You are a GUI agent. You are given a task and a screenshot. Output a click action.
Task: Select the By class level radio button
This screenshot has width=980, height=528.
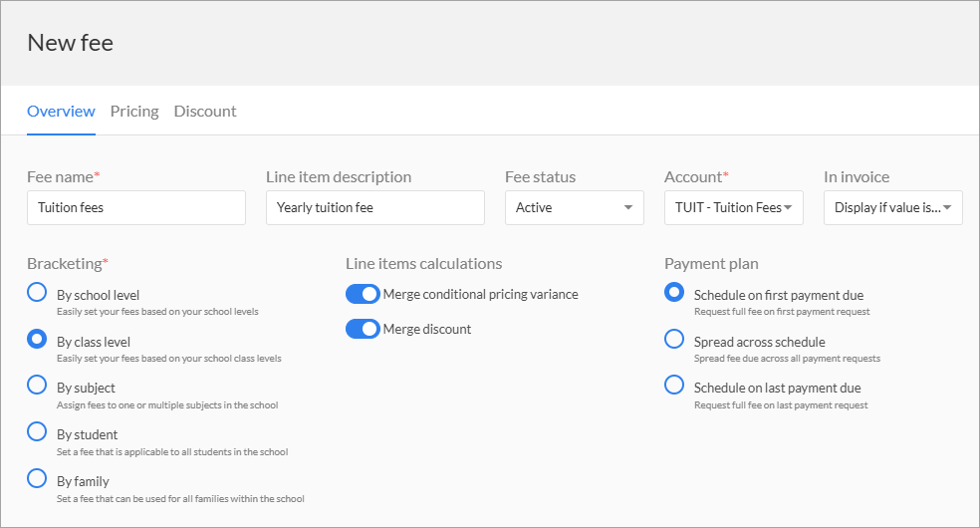pyautogui.click(x=37, y=340)
